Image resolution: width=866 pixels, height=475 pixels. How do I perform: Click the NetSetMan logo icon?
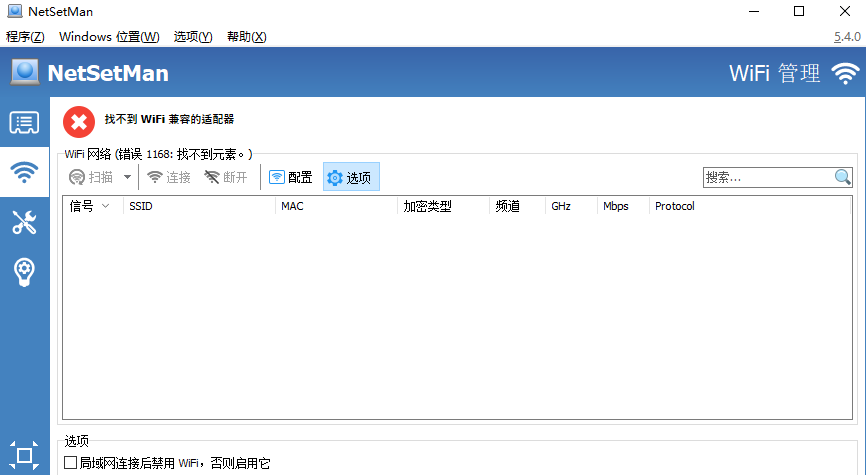click(x=25, y=73)
